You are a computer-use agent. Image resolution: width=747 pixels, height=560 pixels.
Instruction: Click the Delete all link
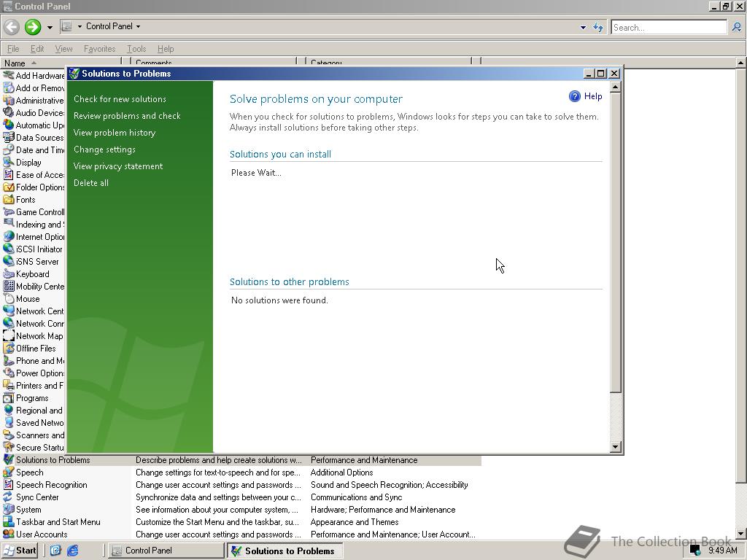coord(91,183)
